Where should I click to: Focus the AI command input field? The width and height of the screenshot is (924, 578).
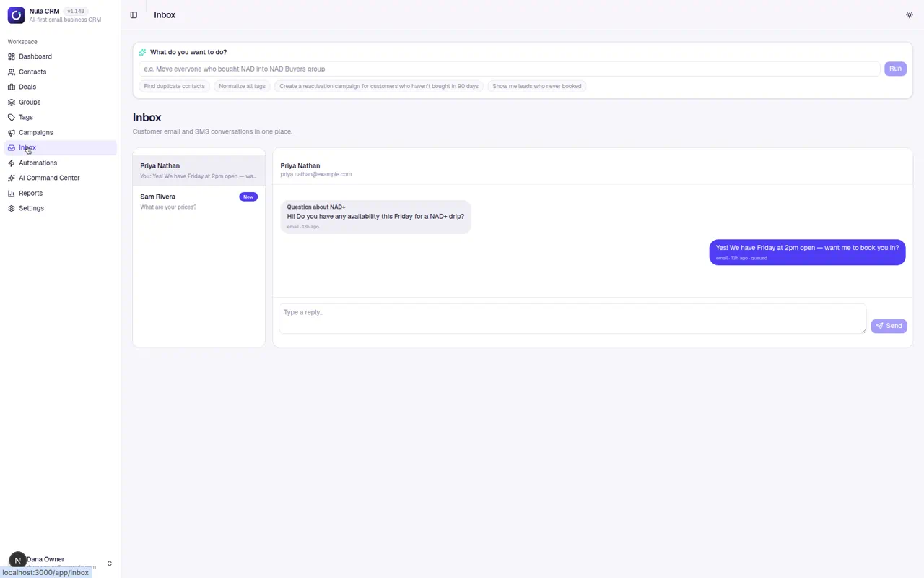(509, 69)
